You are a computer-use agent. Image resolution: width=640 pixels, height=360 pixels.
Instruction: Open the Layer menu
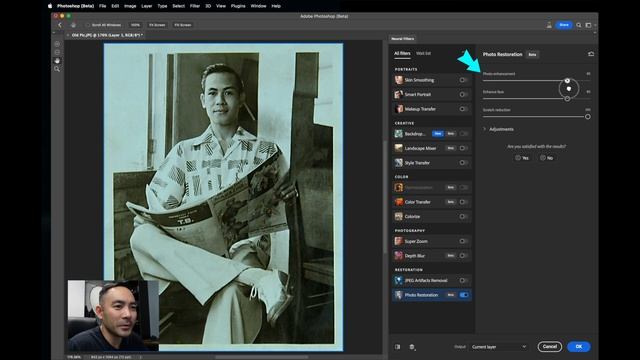click(x=147, y=6)
